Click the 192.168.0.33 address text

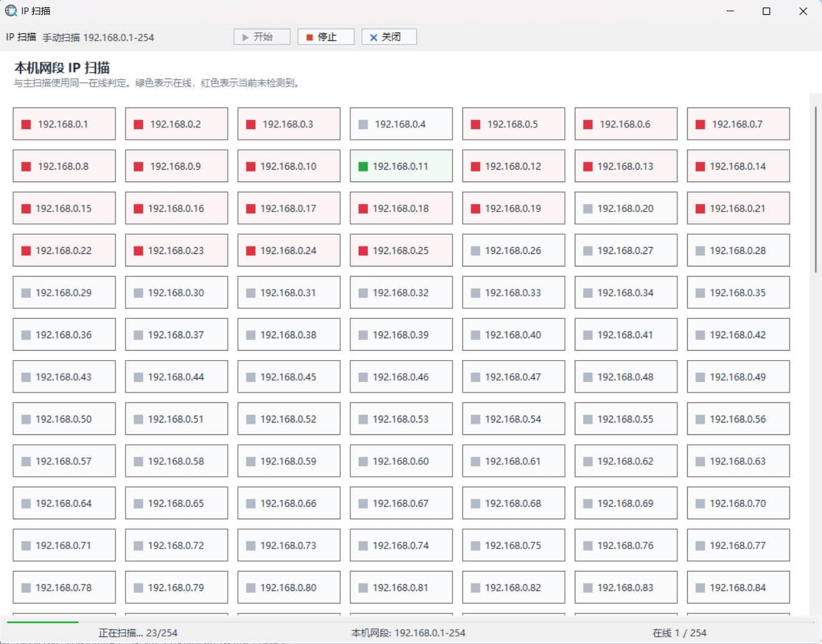click(513, 293)
